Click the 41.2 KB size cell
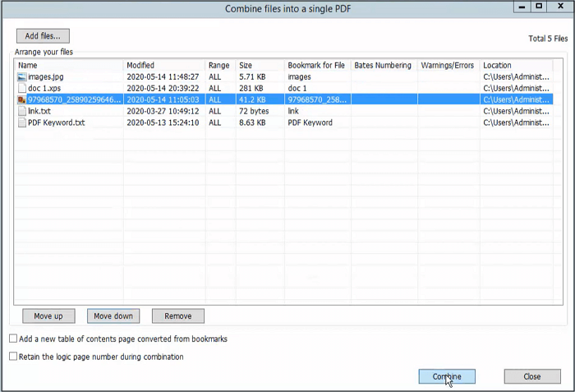The width and height of the screenshot is (575, 392). [252, 99]
